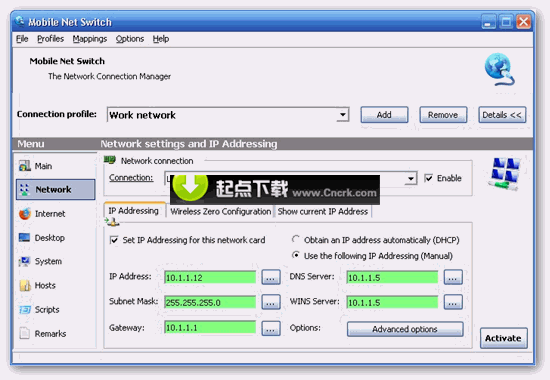The image size is (550, 380).
Task: Click the Add profile button
Action: [x=384, y=115]
